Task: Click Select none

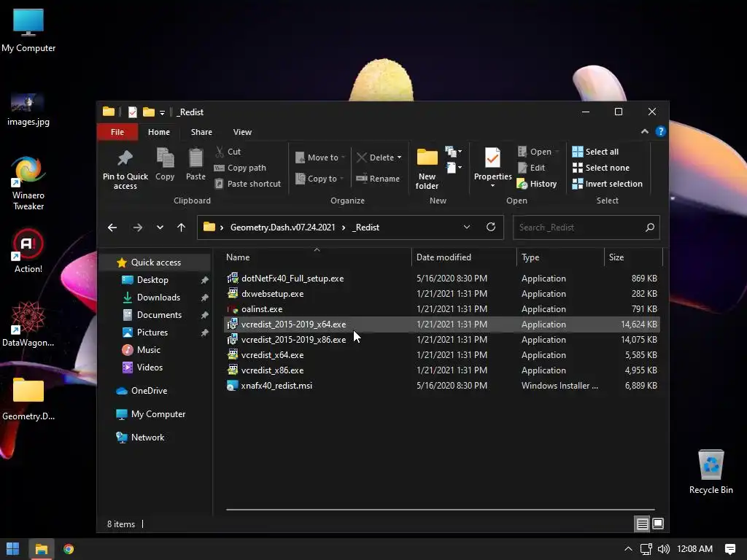Action: pos(601,168)
